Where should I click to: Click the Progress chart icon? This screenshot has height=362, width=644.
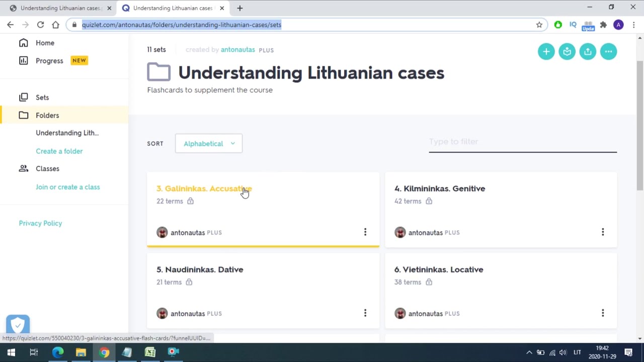[x=24, y=60]
